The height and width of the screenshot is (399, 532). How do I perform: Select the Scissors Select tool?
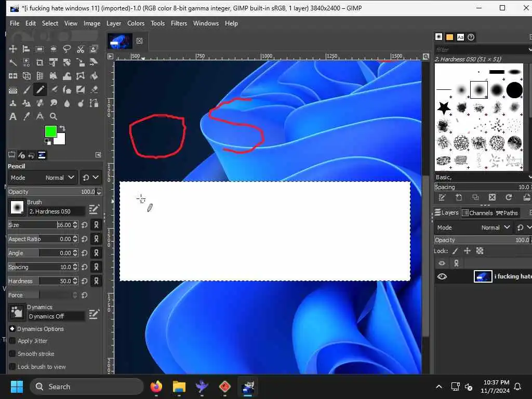click(81, 49)
